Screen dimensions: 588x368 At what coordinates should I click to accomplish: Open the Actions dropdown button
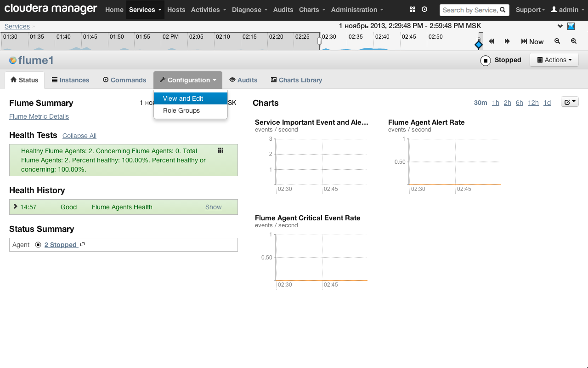coord(554,60)
